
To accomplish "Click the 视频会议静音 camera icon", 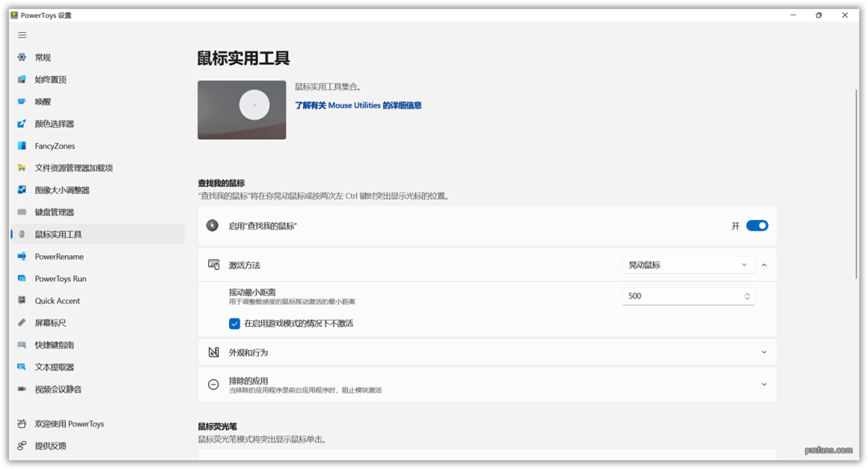I will 22,389.
